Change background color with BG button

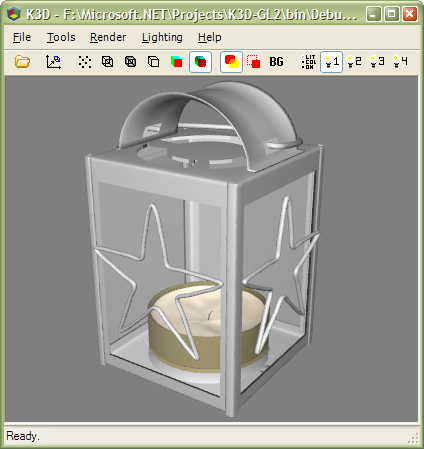coord(276,62)
